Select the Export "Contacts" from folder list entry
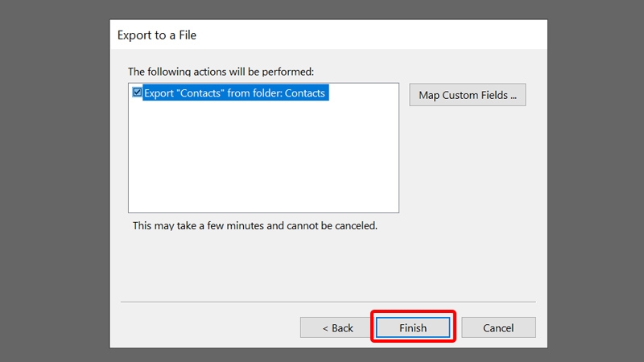Viewport: 644px width, 362px height. (236, 93)
